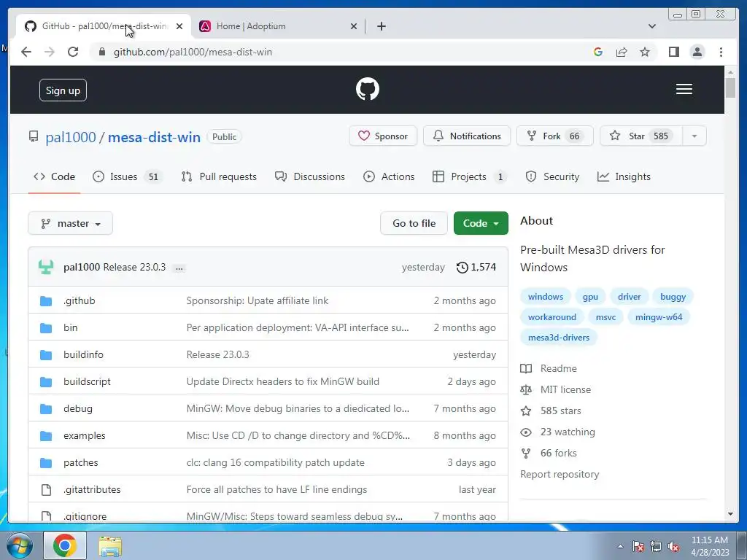Fork the repository
Screen dimensions: 747x560
555,136
